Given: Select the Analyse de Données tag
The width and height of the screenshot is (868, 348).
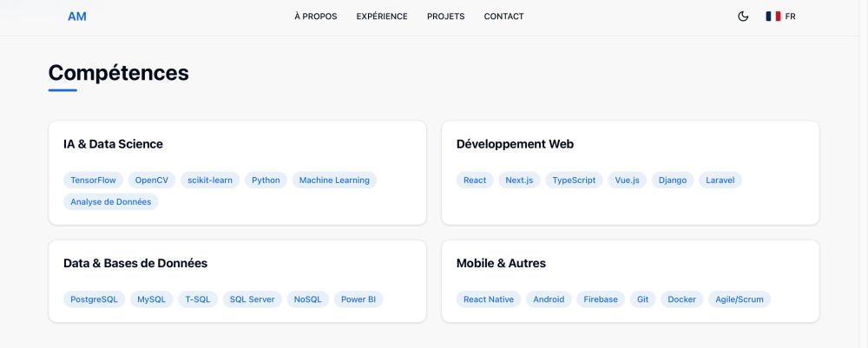Looking at the screenshot, I should pos(110,202).
